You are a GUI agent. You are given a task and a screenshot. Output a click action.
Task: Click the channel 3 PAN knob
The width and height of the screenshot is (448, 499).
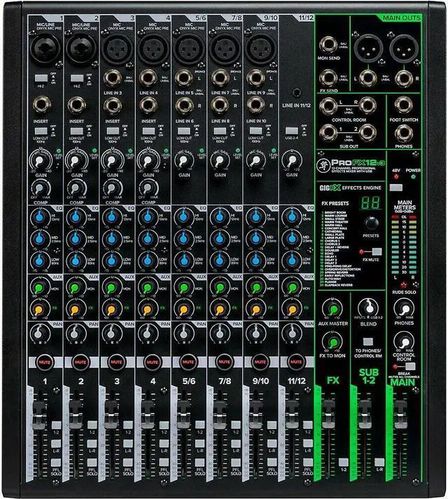pos(113,333)
